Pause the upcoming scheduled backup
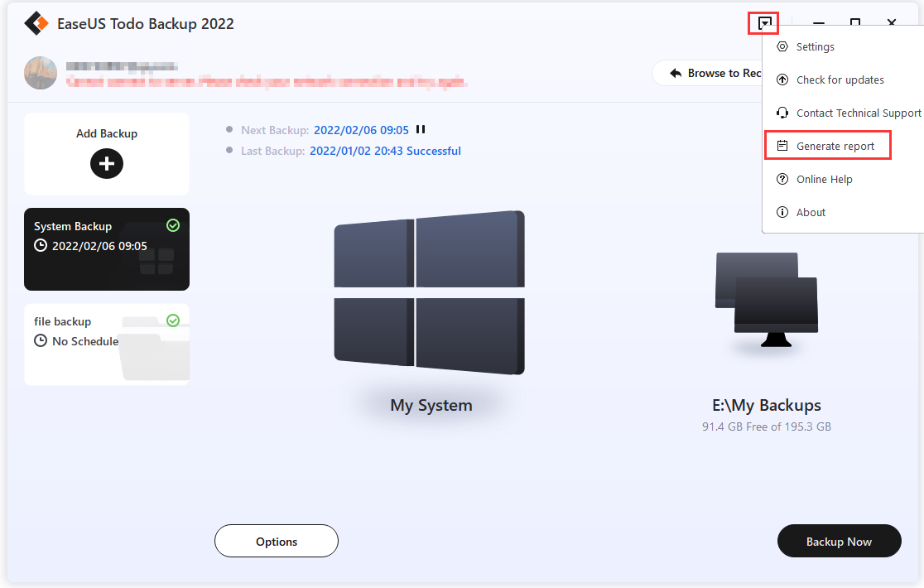Screen dimensions: 924x588 coord(421,129)
